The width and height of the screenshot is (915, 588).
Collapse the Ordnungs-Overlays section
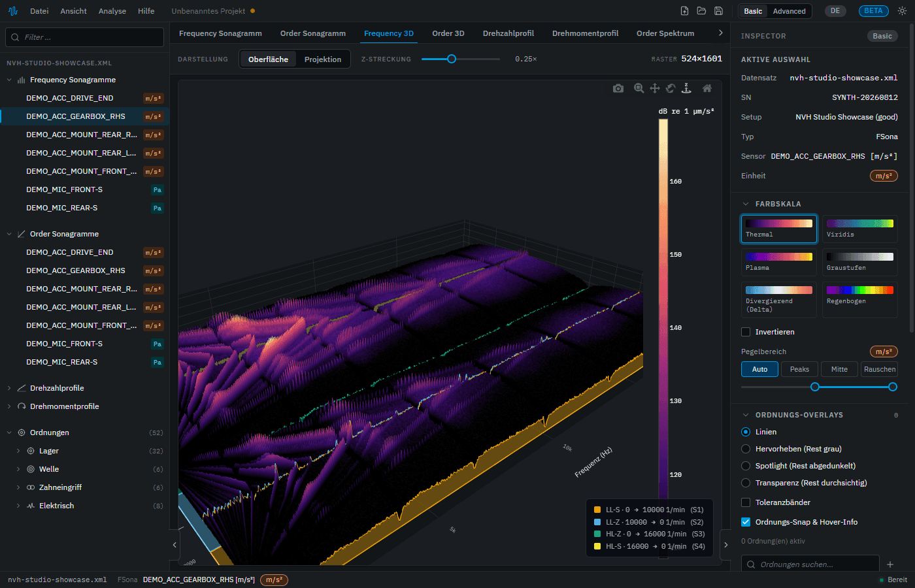click(746, 415)
